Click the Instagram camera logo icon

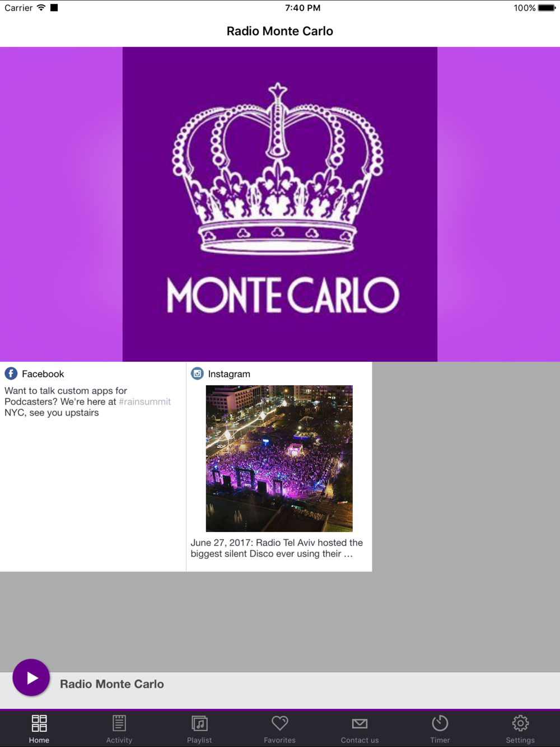(197, 373)
